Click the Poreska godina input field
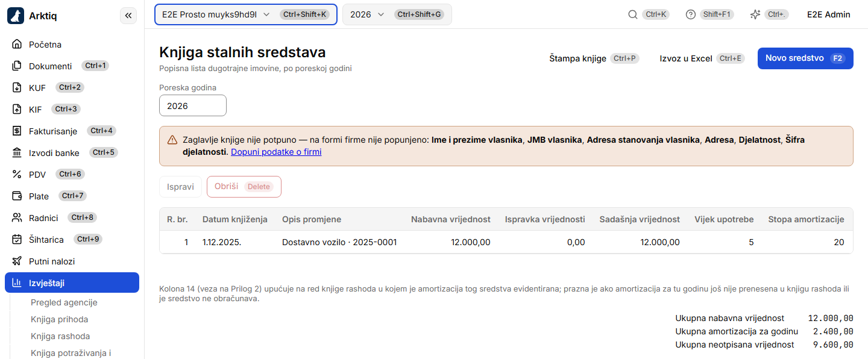Viewport: 868px width, 359px height. (x=193, y=105)
